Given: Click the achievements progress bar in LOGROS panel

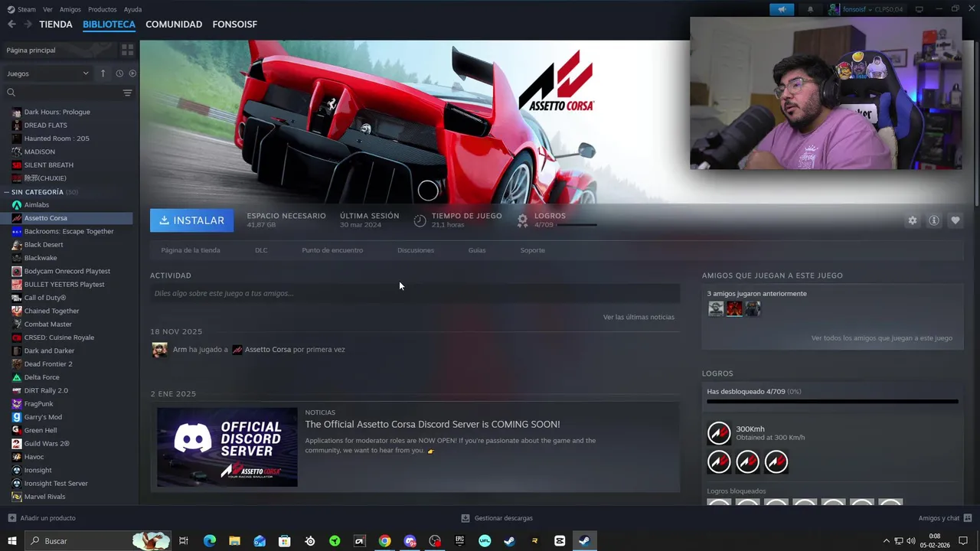Looking at the screenshot, I should coord(832,401).
